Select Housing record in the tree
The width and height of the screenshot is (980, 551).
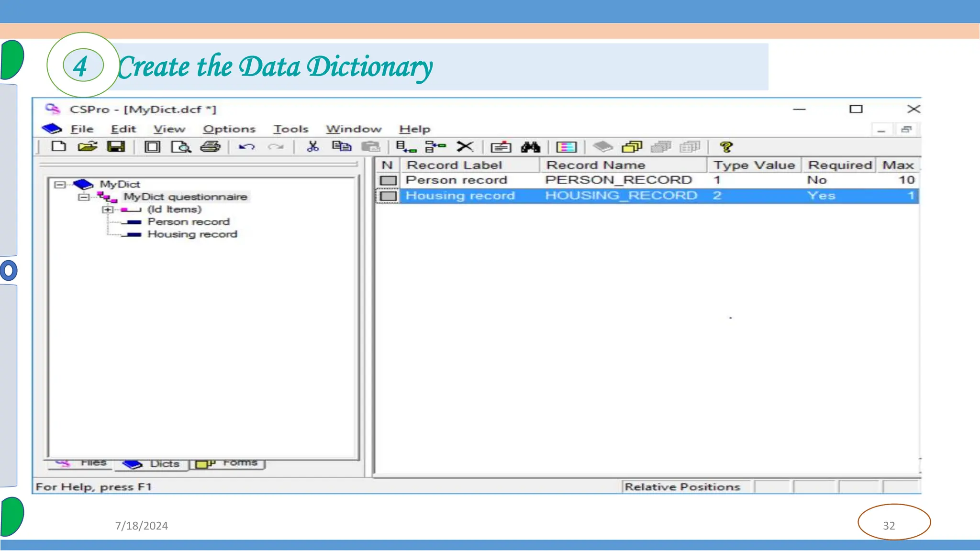[192, 234]
